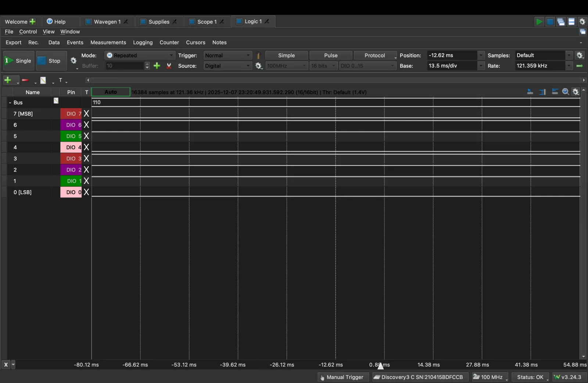This screenshot has height=383, width=588.
Task: Click the tile windows icon in top bar
Action: point(571,22)
